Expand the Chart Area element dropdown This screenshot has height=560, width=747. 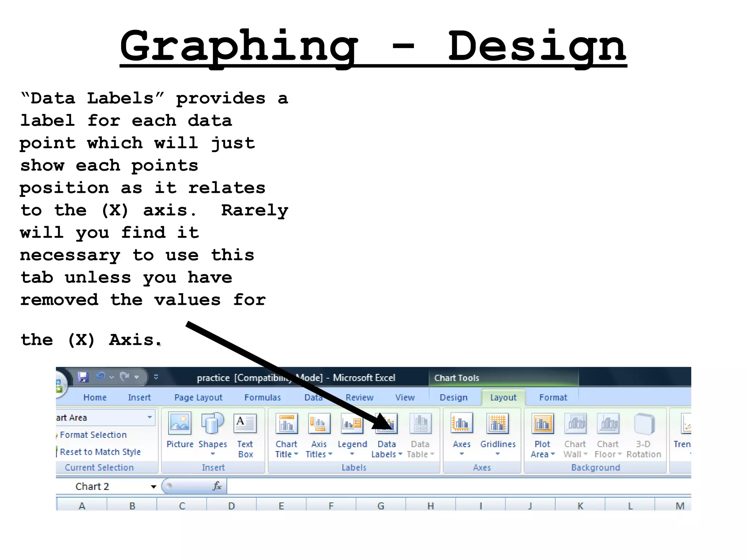pyautogui.click(x=150, y=417)
